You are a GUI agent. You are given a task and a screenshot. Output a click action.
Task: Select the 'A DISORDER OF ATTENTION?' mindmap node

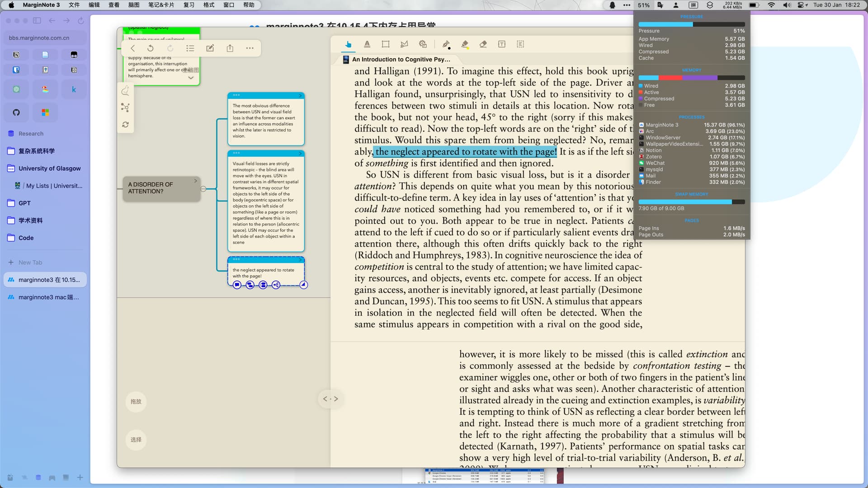[161, 188]
